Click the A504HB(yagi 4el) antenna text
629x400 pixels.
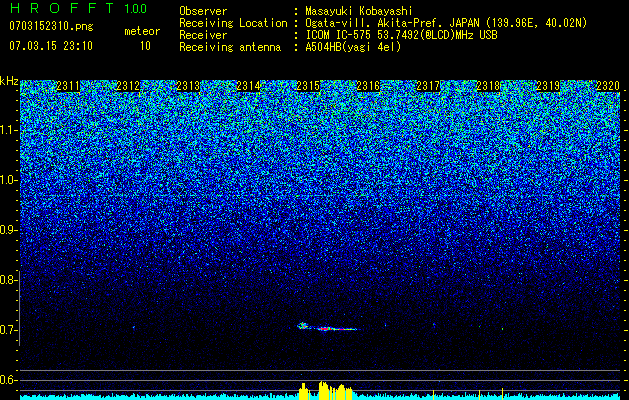(x=353, y=47)
